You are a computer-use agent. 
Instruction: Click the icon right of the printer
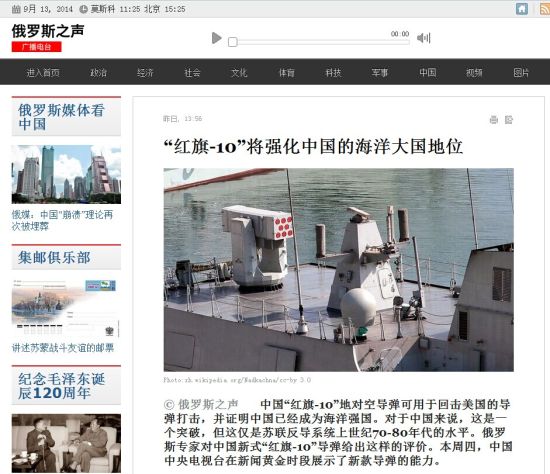tap(509, 120)
